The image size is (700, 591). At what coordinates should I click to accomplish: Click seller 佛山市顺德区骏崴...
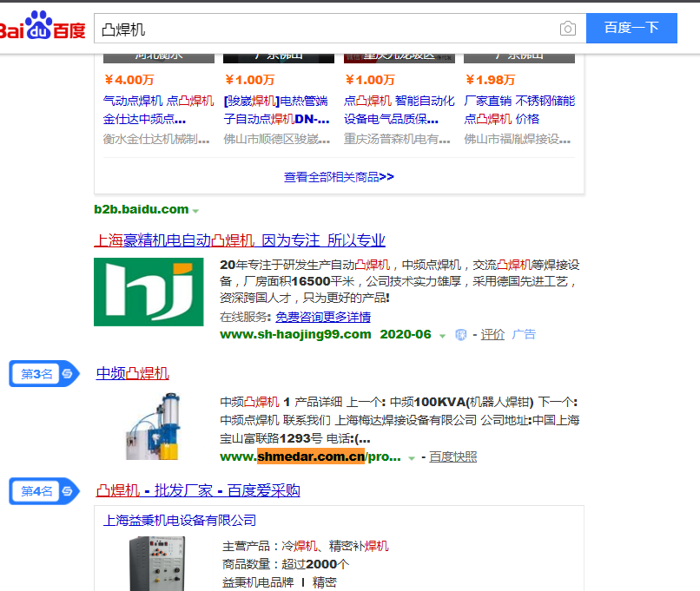tap(277, 139)
